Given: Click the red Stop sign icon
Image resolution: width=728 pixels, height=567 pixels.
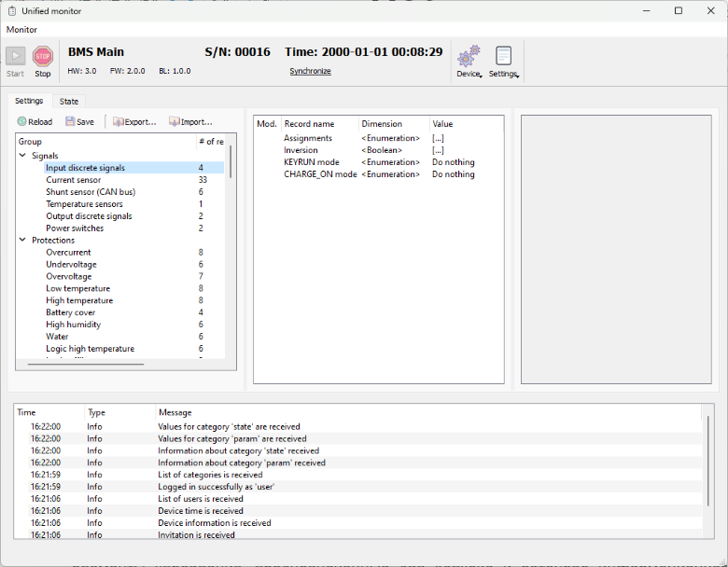Looking at the screenshot, I should point(43,56).
